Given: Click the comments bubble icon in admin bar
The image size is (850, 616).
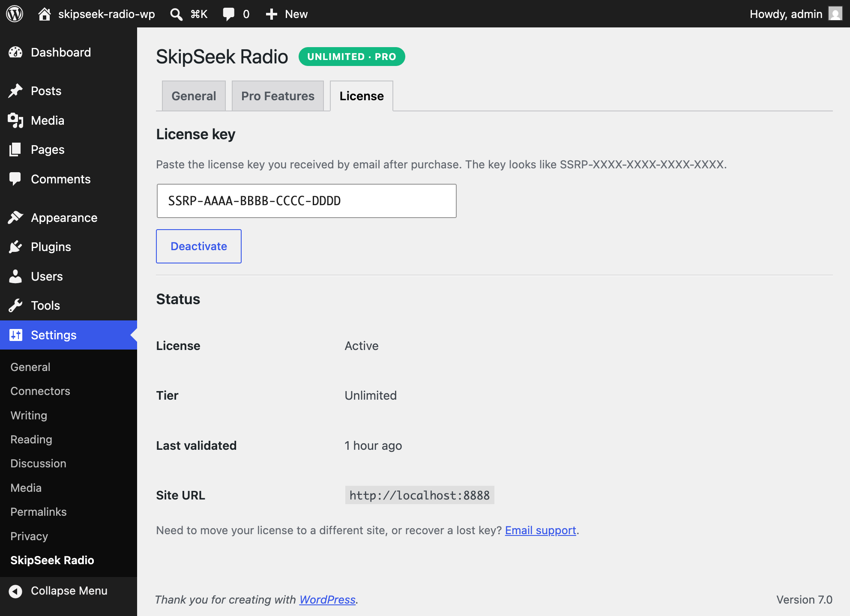Looking at the screenshot, I should tap(229, 14).
